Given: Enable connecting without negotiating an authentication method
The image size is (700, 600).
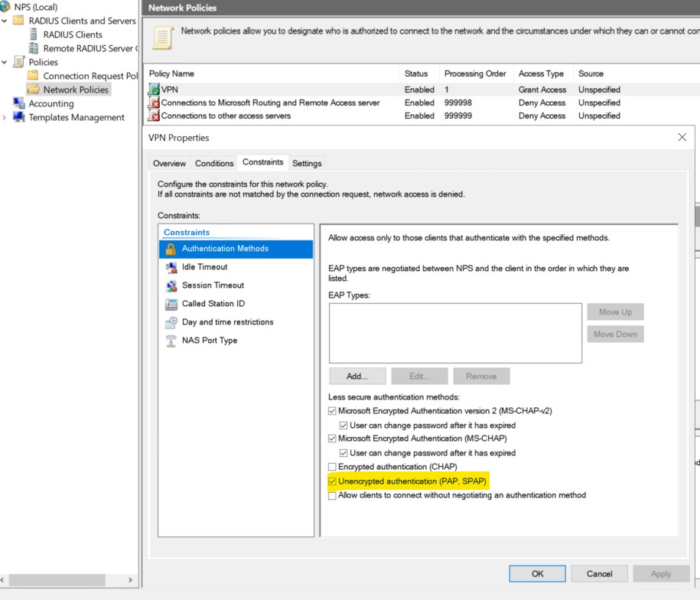Looking at the screenshot, I should pyautogui.click(x=332, y=496).
